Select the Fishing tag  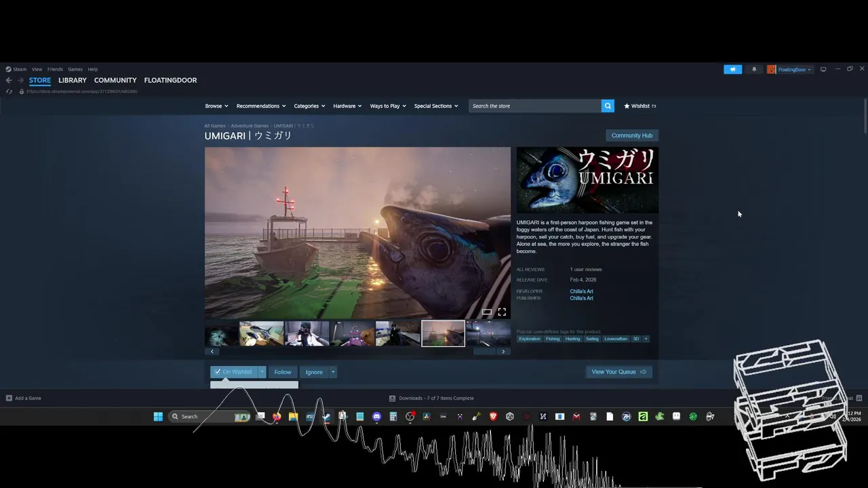pyautogui.click(x=553, y=338)
